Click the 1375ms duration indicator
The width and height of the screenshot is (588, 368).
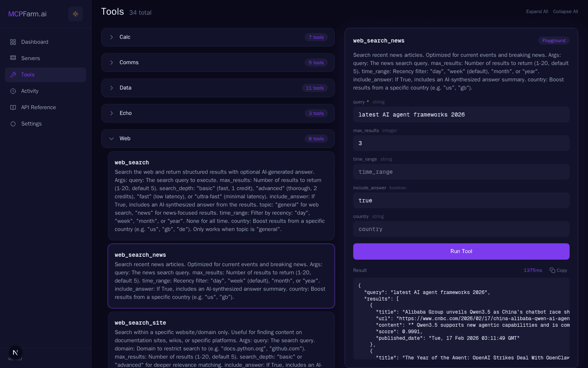coord(533,270)
